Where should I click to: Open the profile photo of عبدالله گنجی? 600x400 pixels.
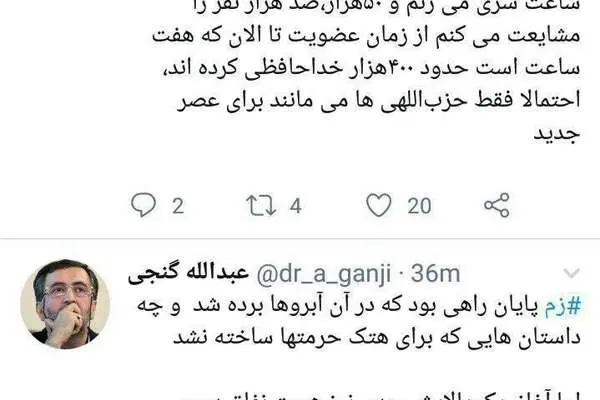pos(65,304)
